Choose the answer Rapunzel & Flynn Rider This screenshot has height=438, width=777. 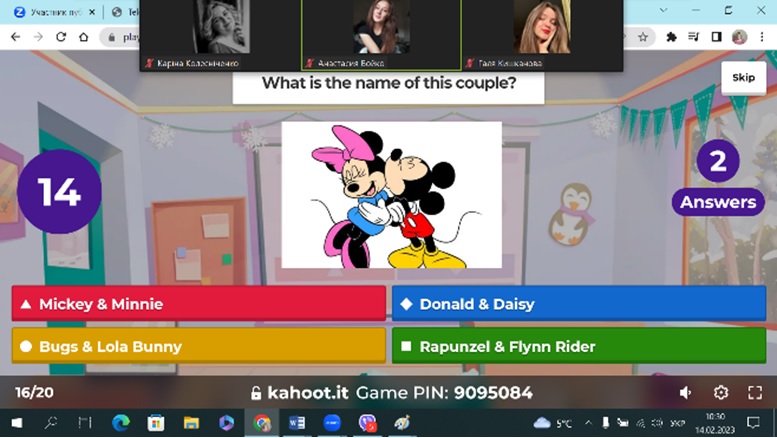coord(579,346)
